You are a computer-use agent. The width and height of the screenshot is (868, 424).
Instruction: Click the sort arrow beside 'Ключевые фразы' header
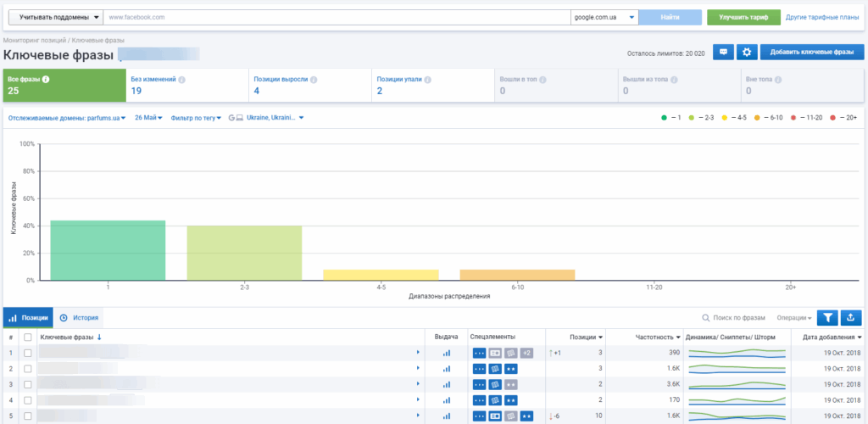pos(99,338)
